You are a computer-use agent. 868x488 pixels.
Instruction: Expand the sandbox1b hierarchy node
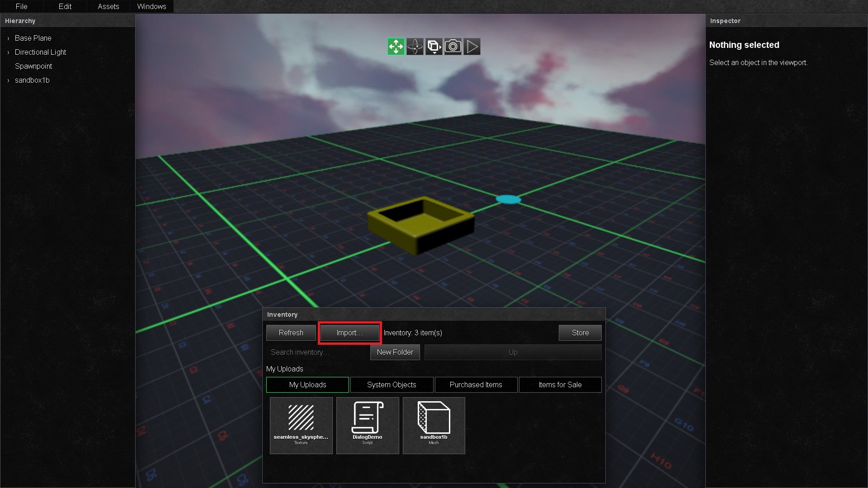click(8, 80)
